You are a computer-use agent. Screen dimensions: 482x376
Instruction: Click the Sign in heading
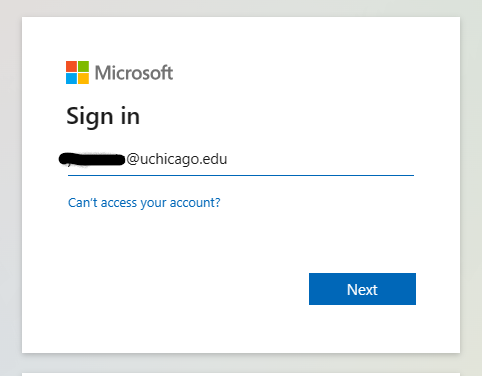[x=103, y=117]
